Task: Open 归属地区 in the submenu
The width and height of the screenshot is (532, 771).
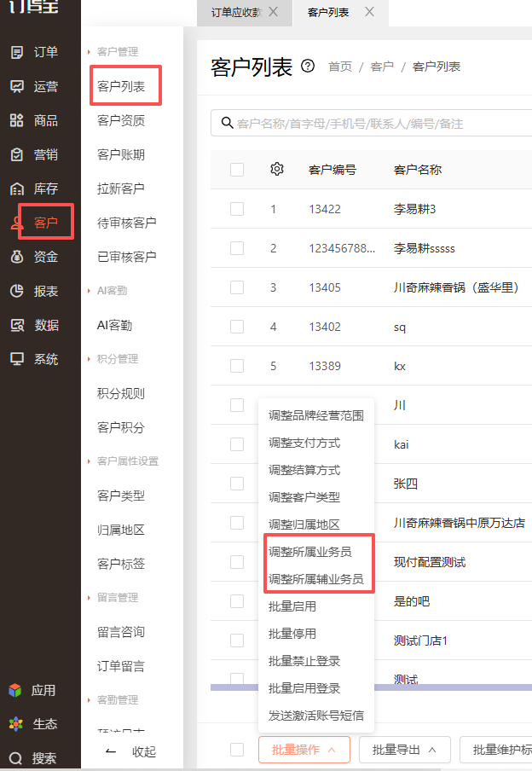Action: click(x=121, y=530)
